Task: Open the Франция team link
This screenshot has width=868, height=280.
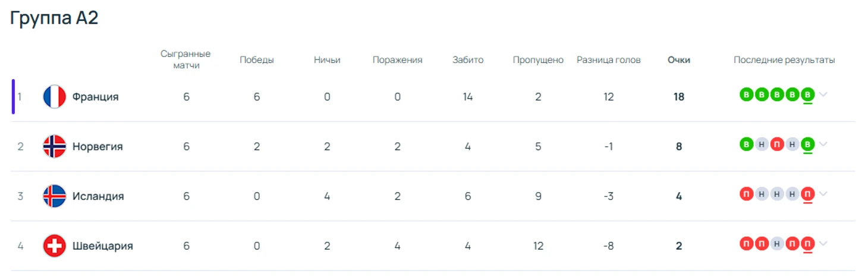Action: 95,96
